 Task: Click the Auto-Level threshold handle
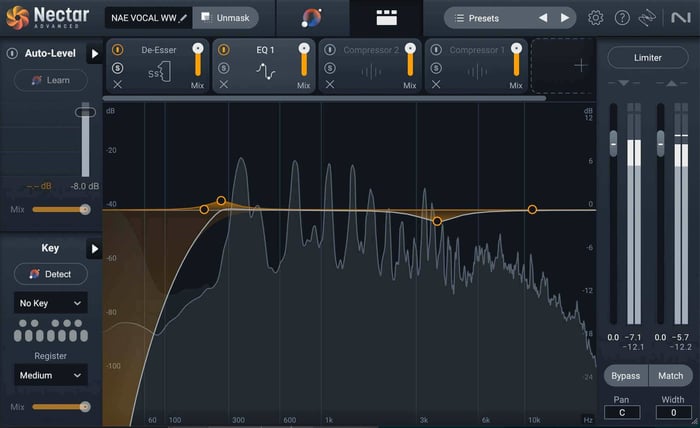(85, 112)
